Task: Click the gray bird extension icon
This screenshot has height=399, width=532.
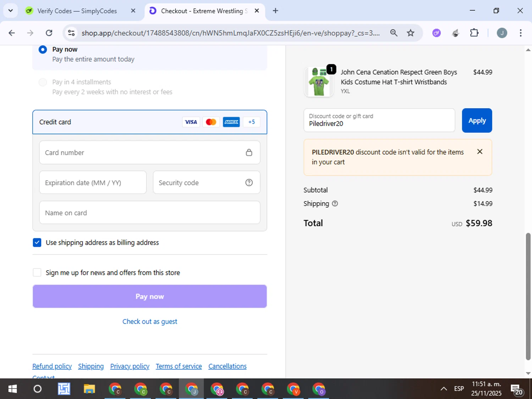Action: (456, 33)
